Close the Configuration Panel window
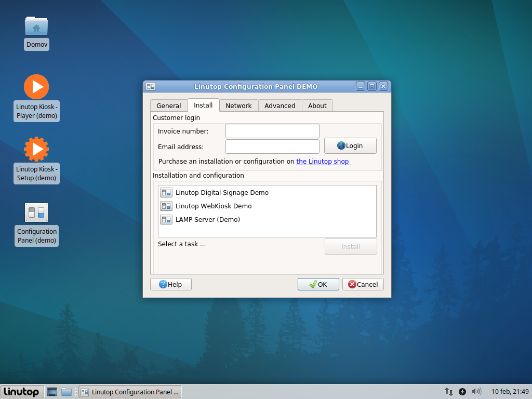The width and height of the screenshot is (532, 399). click(383, 87)
